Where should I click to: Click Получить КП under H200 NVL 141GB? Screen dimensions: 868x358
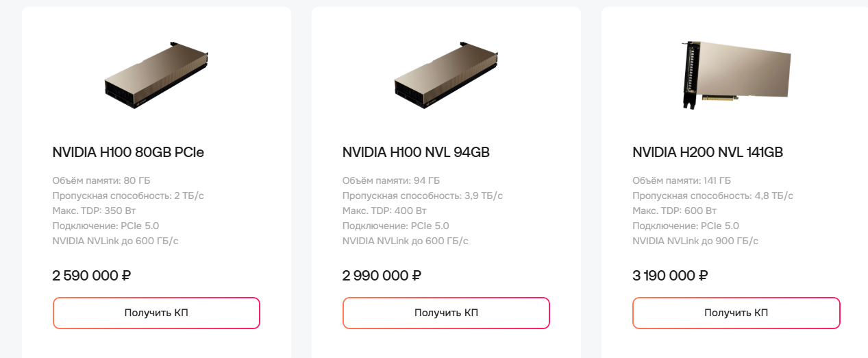coord(736,313)
